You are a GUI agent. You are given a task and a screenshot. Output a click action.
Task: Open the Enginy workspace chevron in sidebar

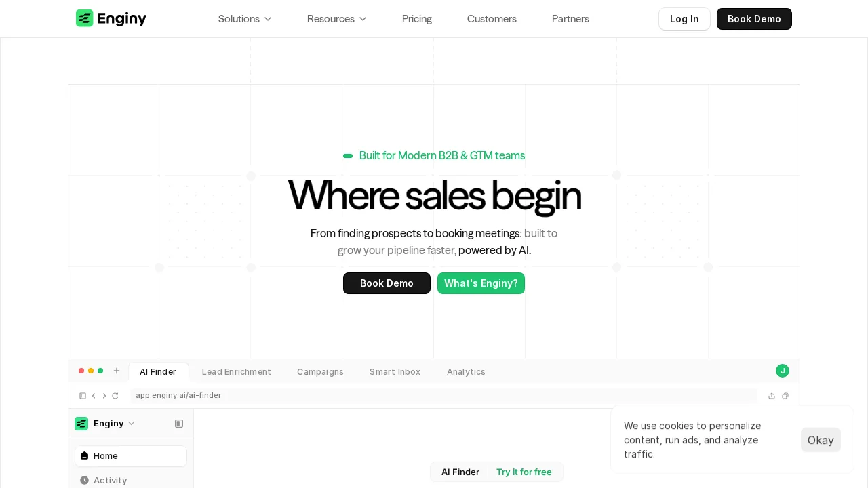click(132, 424)
